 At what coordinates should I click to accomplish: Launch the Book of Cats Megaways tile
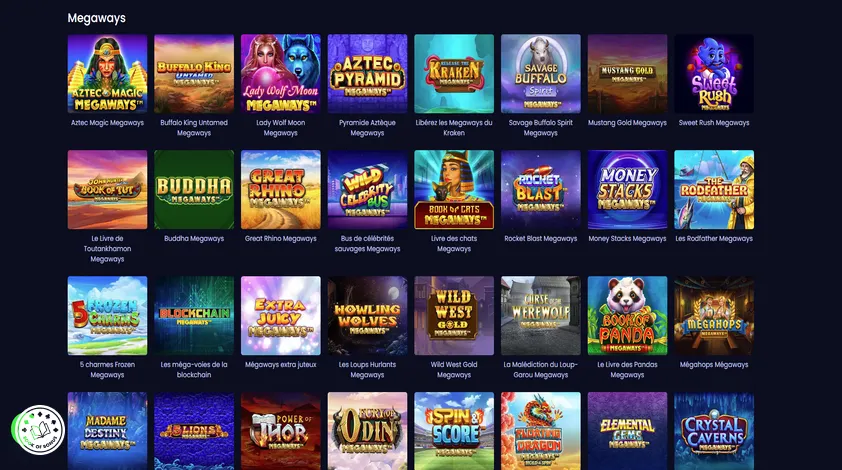point(454,190)
